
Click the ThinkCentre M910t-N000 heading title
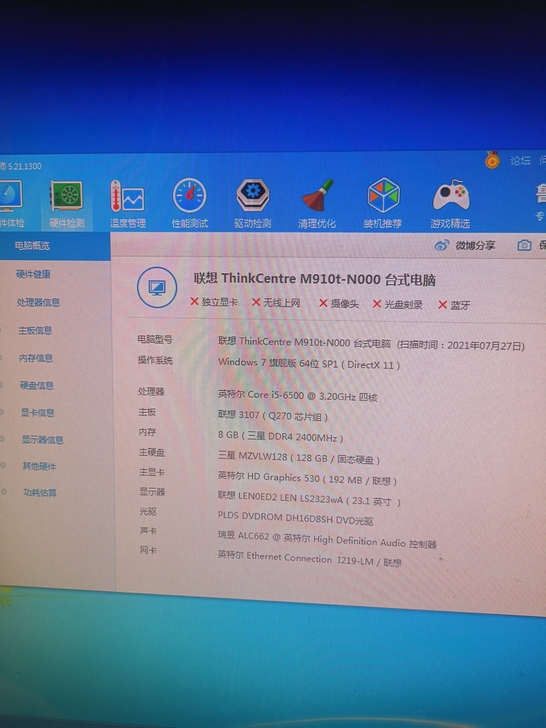(314, 279)
